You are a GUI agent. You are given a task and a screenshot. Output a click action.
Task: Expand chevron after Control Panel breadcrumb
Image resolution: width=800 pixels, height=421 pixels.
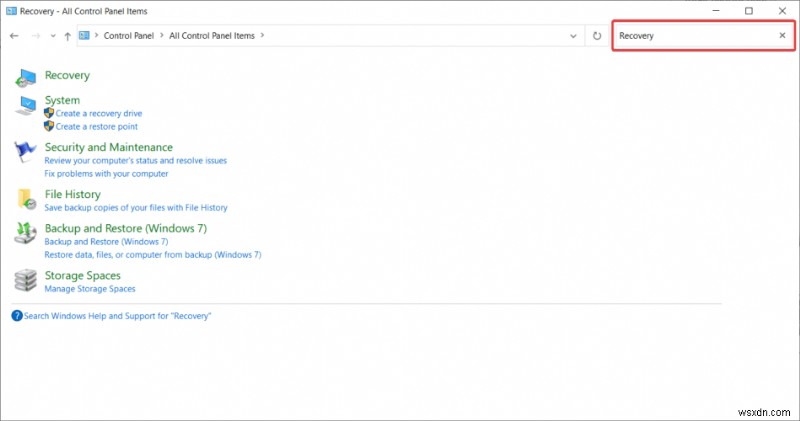coord(162,35)
